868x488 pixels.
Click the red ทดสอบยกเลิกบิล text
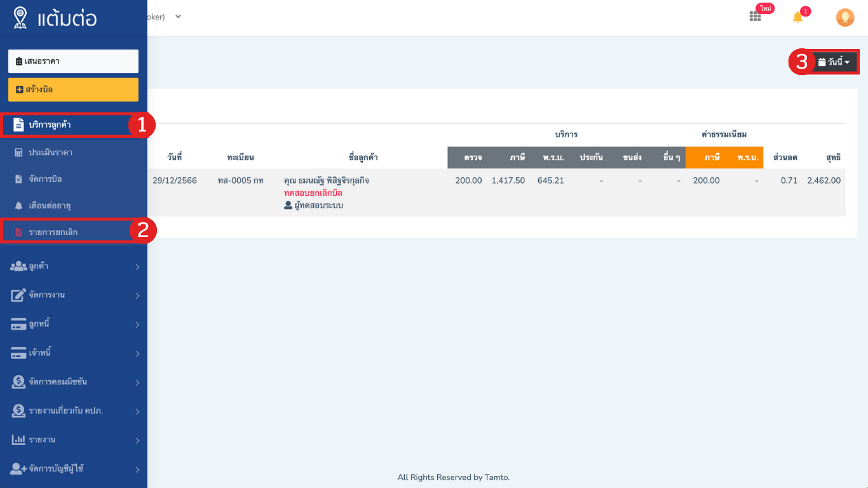313,193
